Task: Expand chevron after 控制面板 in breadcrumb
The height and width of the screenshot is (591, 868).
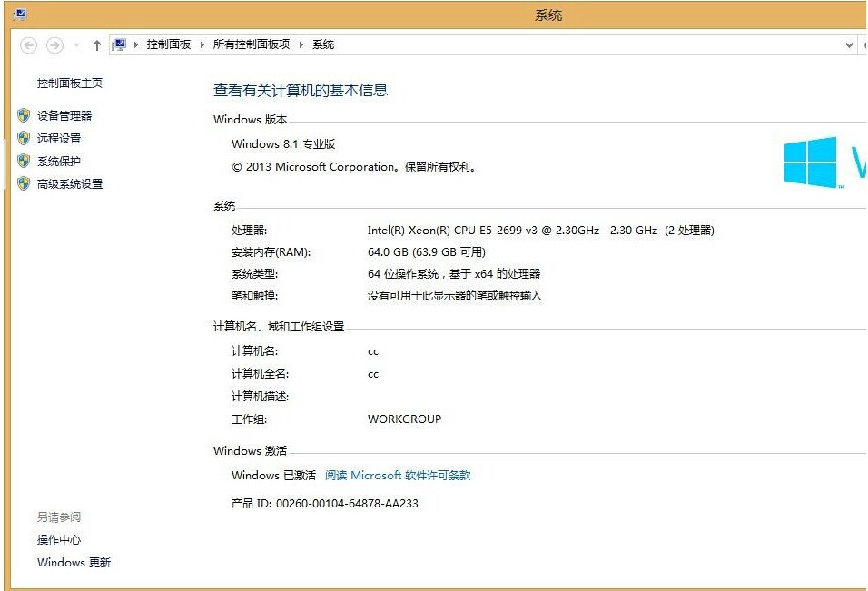Action: [202, 44]
